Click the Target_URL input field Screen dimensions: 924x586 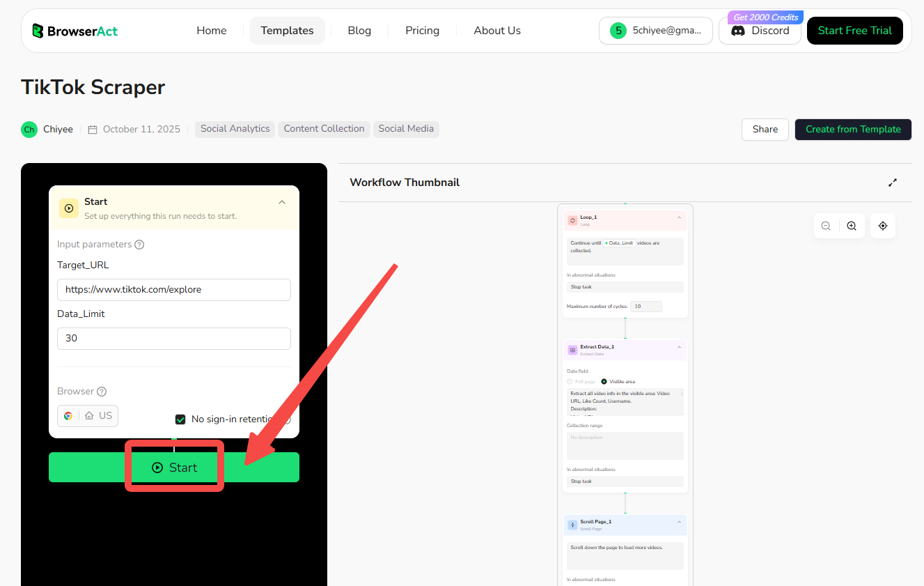point(174,290)
